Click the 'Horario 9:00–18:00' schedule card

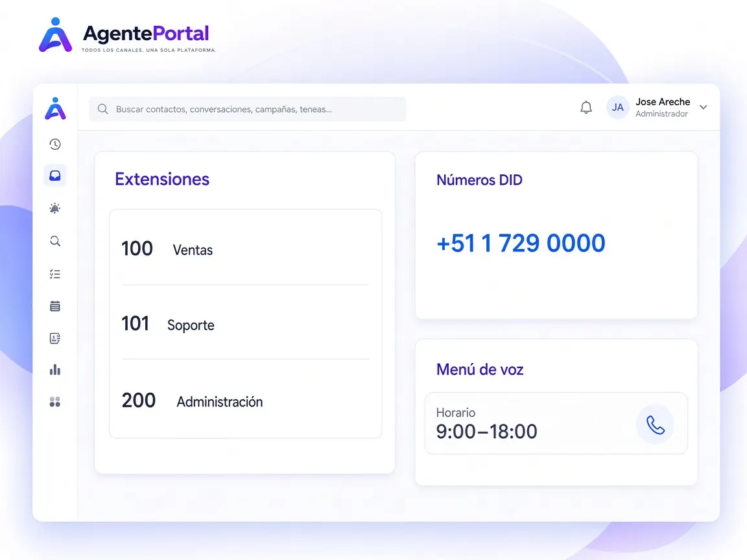pos(556,423)
